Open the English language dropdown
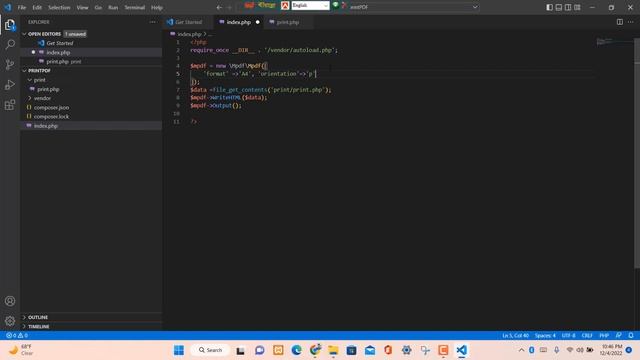Screen dimensions: 640x360 point(310,5)
